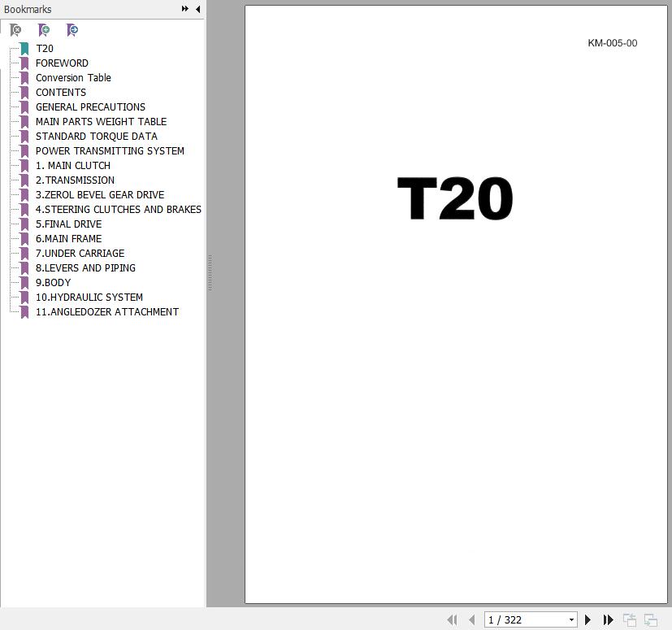
Task: Go to the next page
Action: (x=588, y=619)
